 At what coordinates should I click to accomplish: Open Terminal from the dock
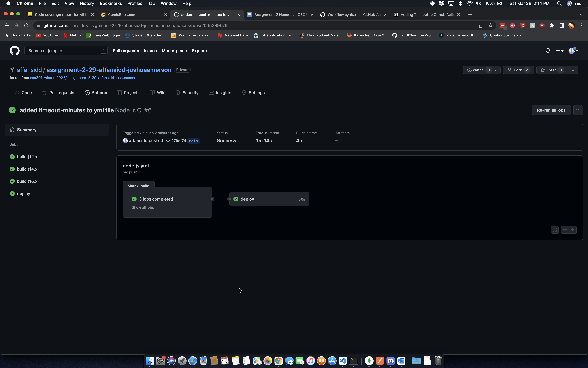[354, 361]
